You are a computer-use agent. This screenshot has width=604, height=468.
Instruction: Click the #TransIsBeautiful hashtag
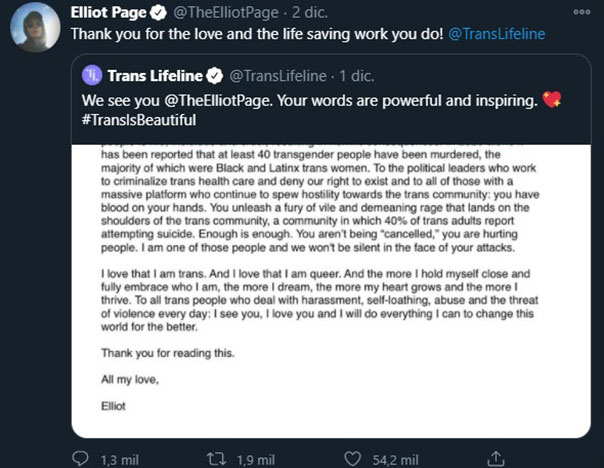tap(139, 120)
